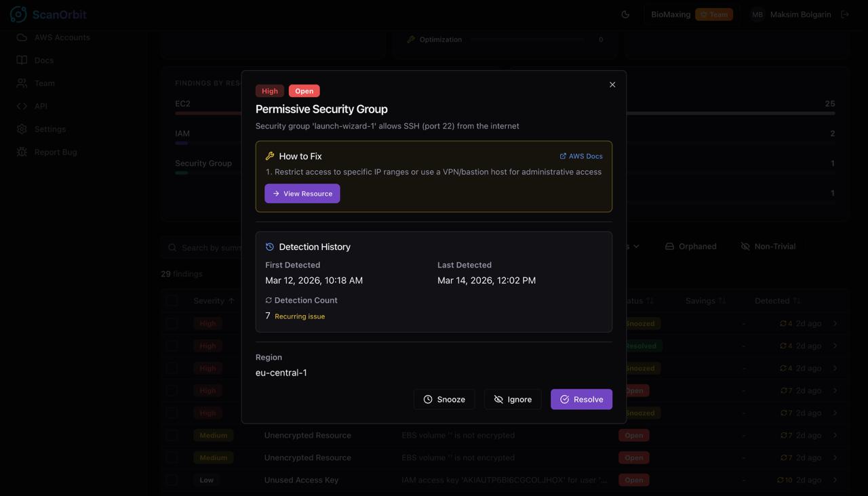
Task: Expand the Unused Access Key finding row
Action: click(x=835, y=480)
